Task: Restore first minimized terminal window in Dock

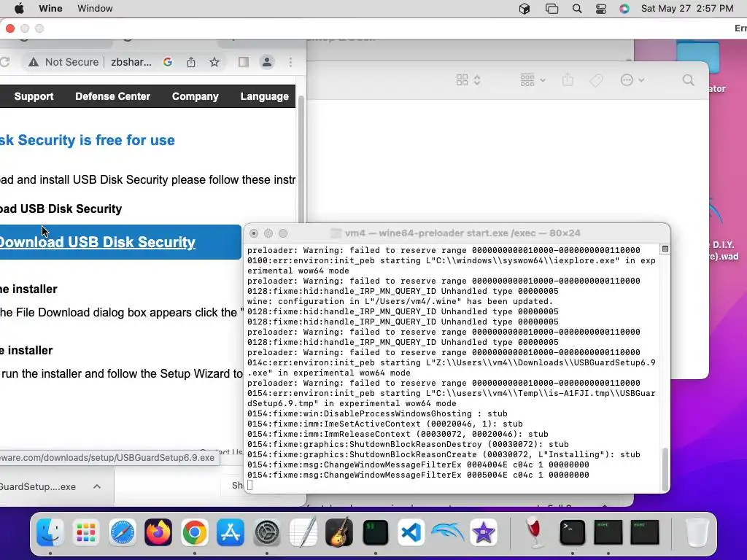Action: pos(608,532)
